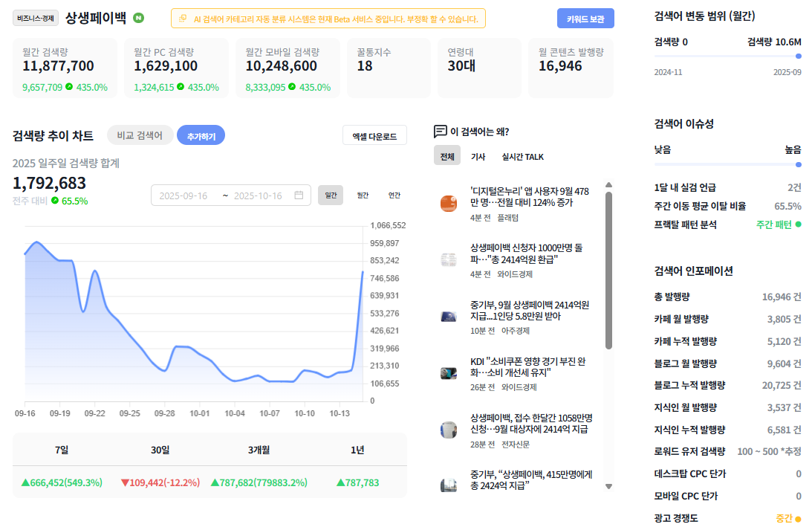
Task: Click the 비교 검색어 input field
Action: tap(140, 136)
